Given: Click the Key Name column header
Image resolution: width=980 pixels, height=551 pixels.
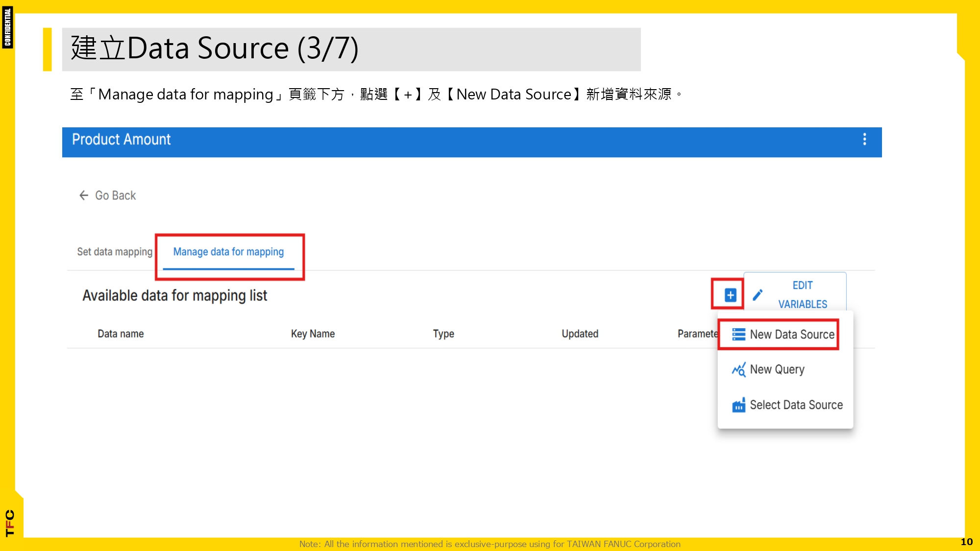Looking at the screenshot, I should click(x=313, y=334).
